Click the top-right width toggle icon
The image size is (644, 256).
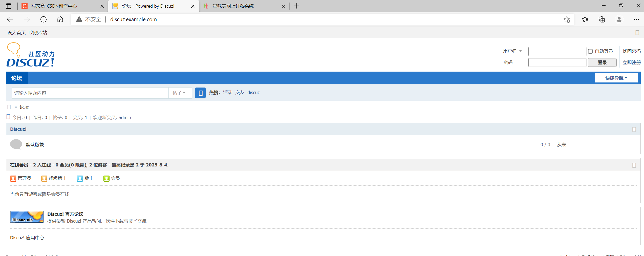pyautogui.click(x=637, y=33)
